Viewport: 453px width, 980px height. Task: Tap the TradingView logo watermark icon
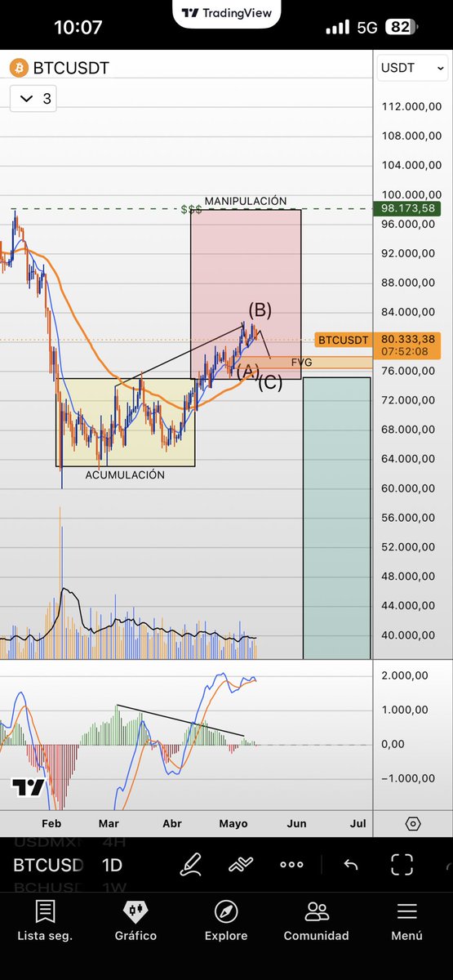[x=28, y=787]
